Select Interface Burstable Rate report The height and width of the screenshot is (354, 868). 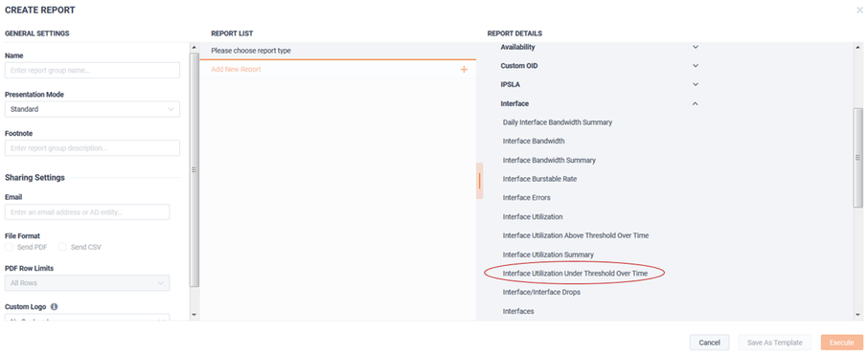539,179
